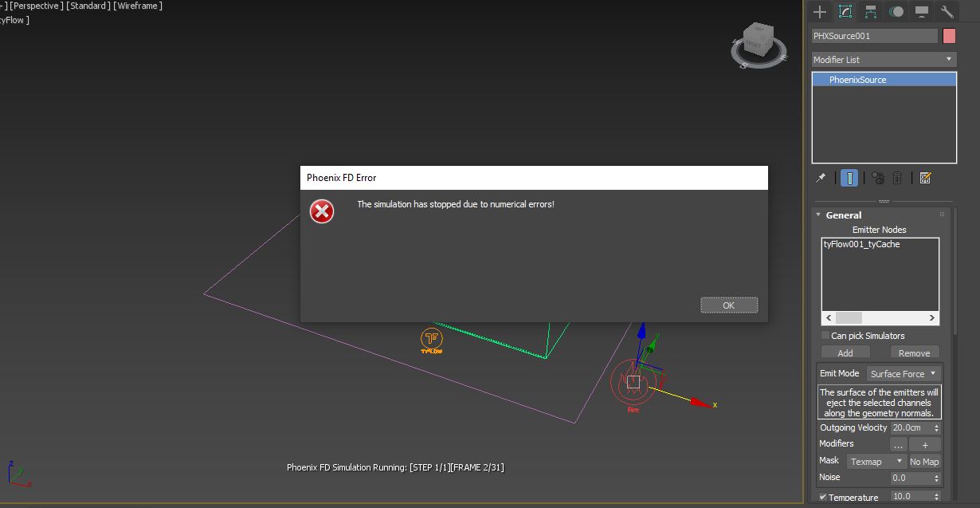The image size is (980, 508).
Task: Select tyFlow001_tyCache in Emitter Nodes list
Action: pyautogui.click(x=861, y=245)
